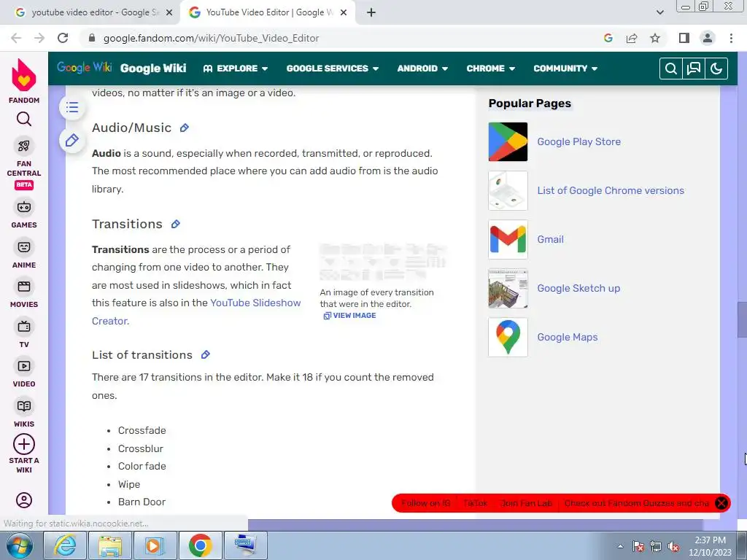Open List of Google Chrome versions link
Image resolution: width=747 pixels, height=560 pixels.
(x=611, y=190)
